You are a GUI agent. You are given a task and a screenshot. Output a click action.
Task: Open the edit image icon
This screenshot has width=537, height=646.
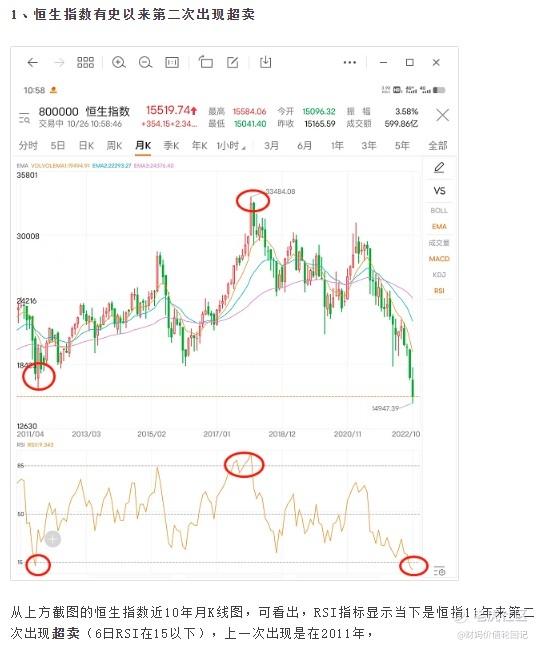[x=233, y=63]
